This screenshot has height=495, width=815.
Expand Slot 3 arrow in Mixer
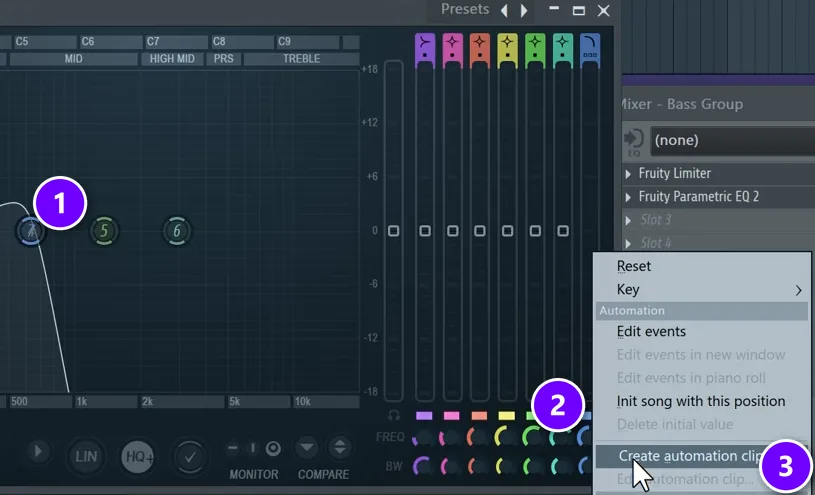point(628,220)
